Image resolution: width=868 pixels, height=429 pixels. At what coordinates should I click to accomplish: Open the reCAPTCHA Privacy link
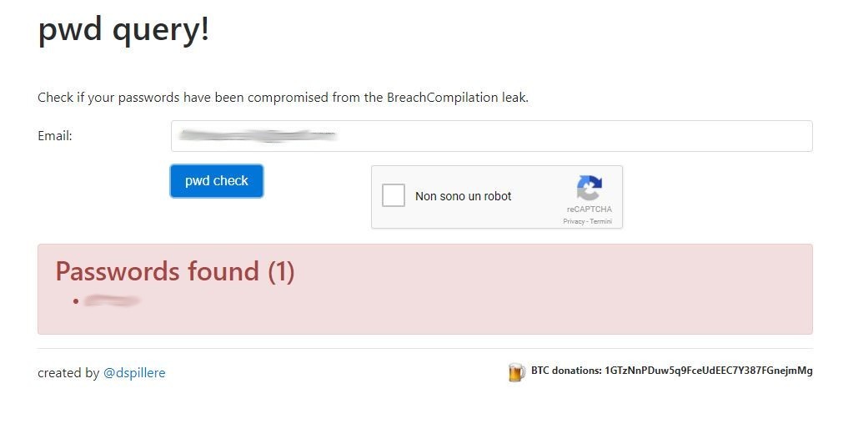click(x=573, y=221)
